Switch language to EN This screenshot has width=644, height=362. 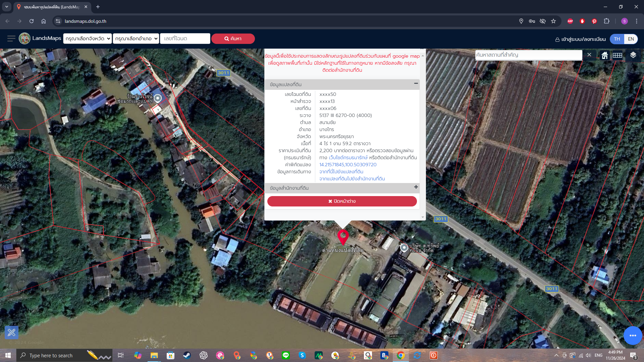[631, 39]
